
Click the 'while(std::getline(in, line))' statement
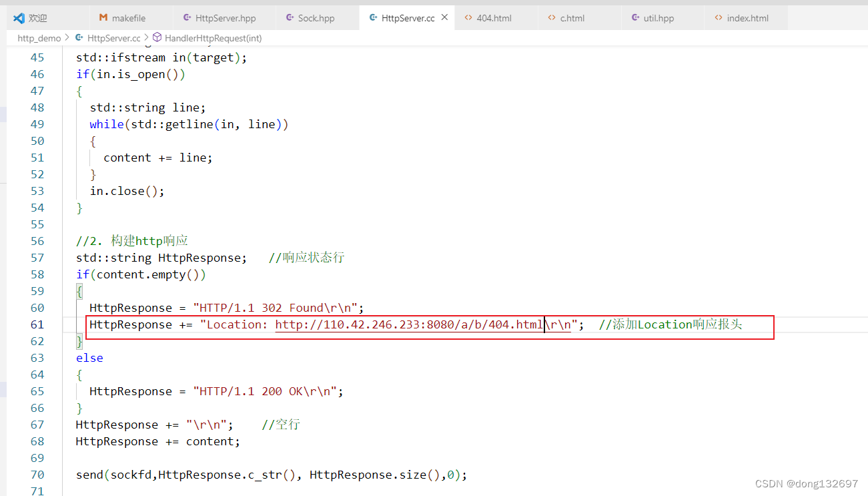(189, 124)
